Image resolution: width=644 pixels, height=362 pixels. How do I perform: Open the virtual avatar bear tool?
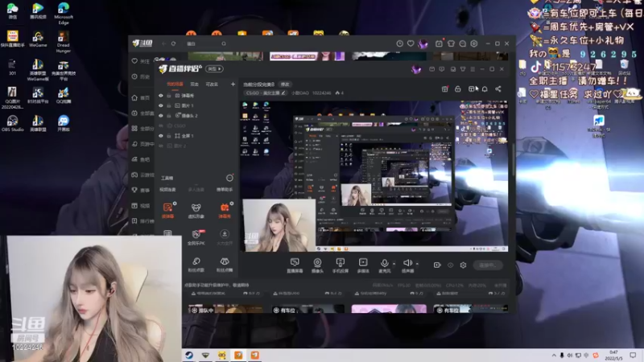pyautogui.click(x=196, y=210)
